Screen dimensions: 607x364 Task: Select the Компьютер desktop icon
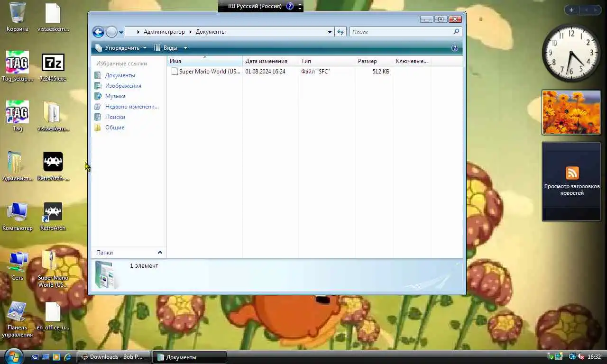[18, 216]
